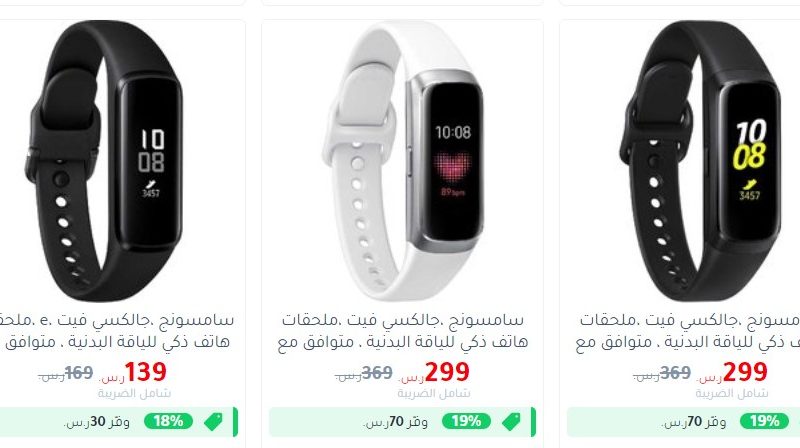Open the Samsung Galaxy Fit e product title
Image resolution: width=800 pixels, height=448 pixels.
pyautogui.click(x=117, y=331)
